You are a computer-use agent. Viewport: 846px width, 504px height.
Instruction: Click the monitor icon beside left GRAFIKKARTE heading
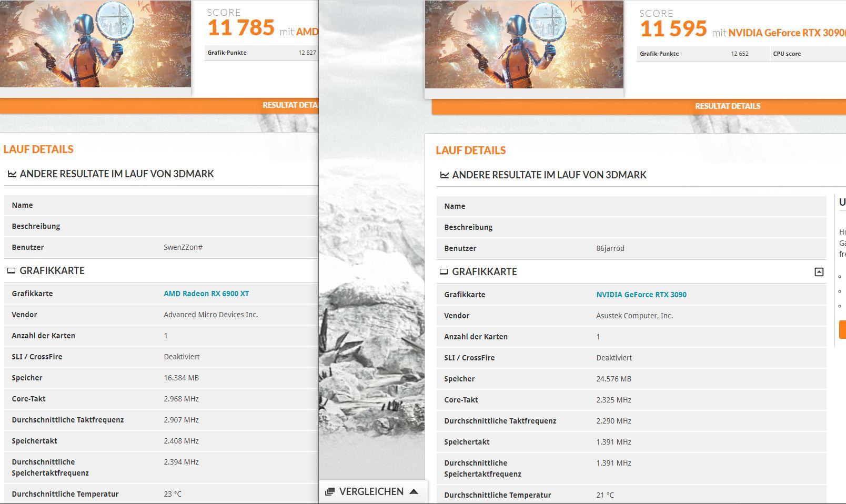[11, 271]
